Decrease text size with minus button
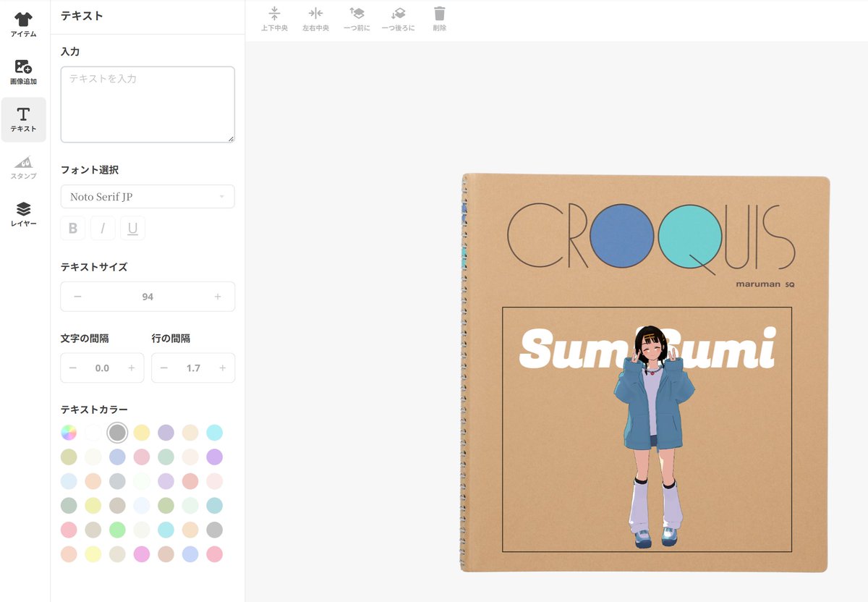The image size is (868, 602). (77, 297)
